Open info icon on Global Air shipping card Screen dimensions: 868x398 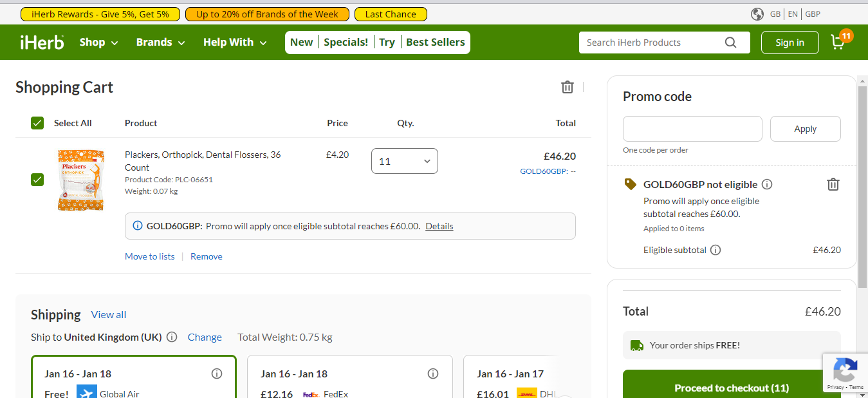pos(217,374)
